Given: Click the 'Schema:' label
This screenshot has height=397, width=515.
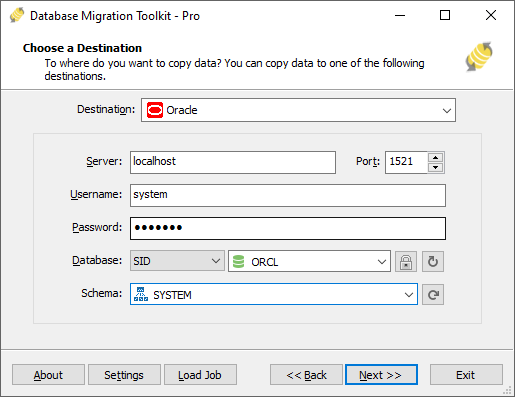Looking at the screenshot, I should pyautogui.click(x=102, y=293).
